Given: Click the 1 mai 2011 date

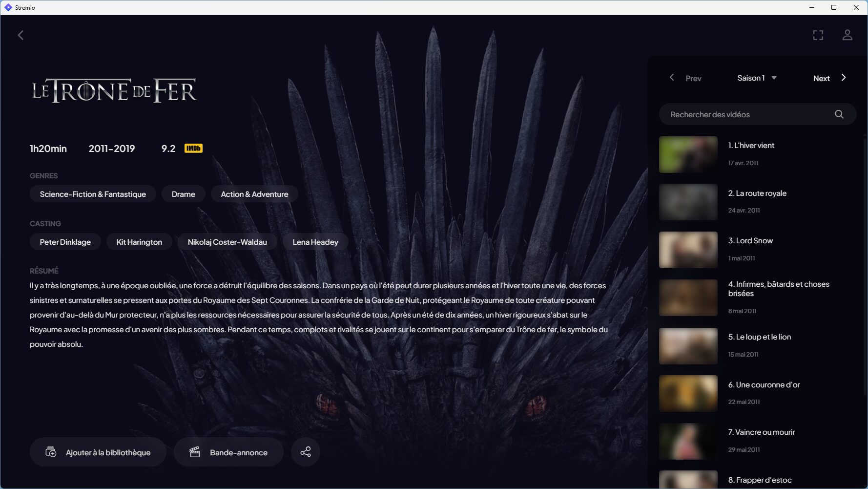Looking at the screenshot, I should (x=742, y=258).
